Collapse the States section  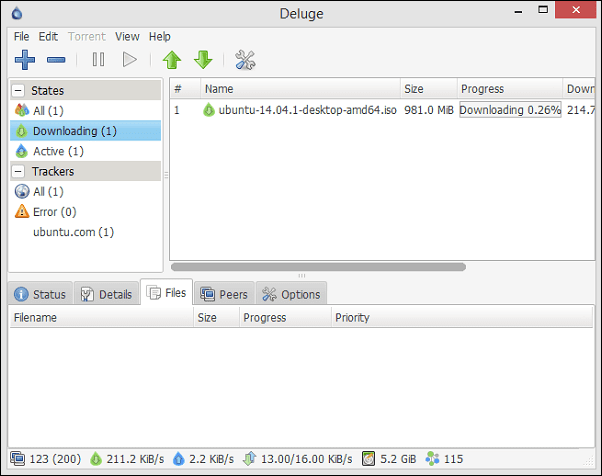point(18,91)
